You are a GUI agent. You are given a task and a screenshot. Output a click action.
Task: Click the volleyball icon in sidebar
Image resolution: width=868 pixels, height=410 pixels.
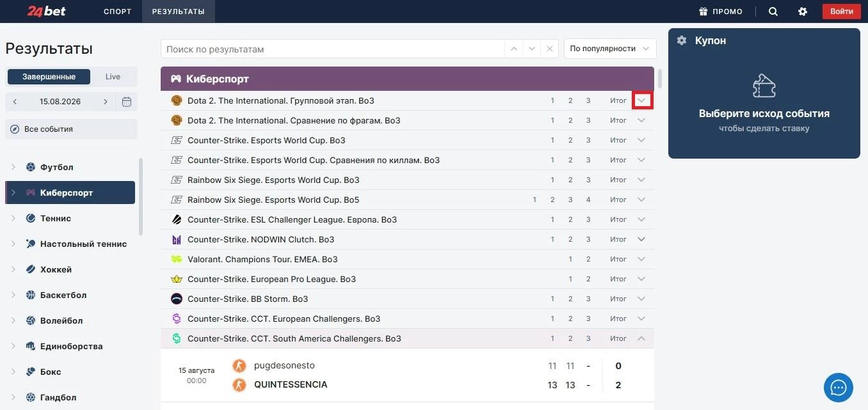pyautogui.click(x=31, y=320)
